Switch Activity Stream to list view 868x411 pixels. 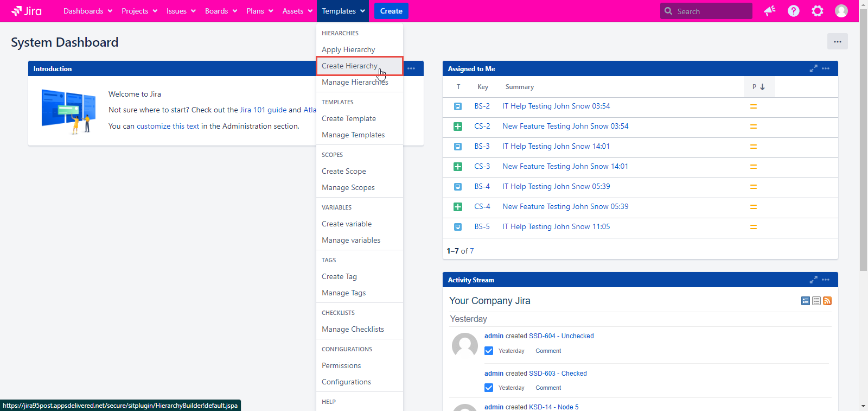tap(816, 301)
